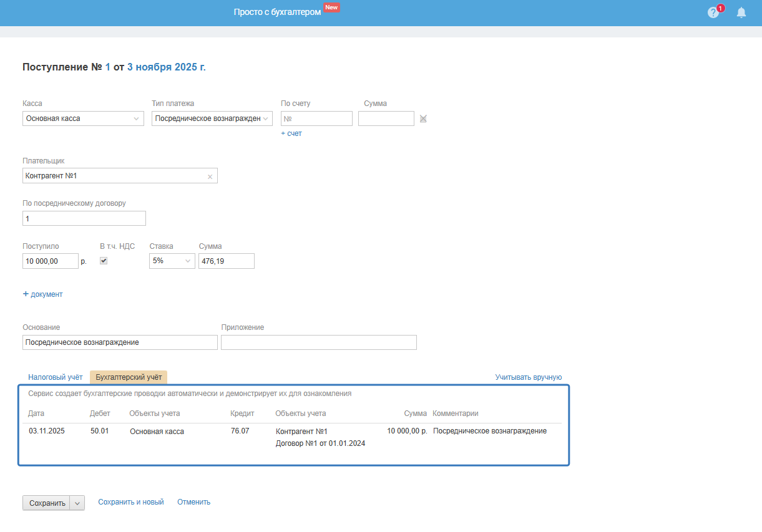The width and height of the screenshot is (762, 532).
Task: Toggle the В т.ч. НДС checkbox
Action: coord(104,261)
